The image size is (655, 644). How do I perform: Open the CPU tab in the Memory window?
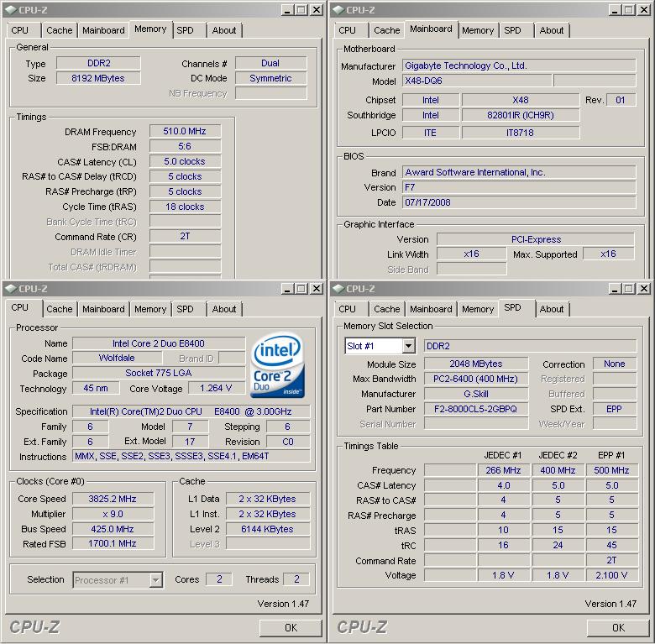tap(20, 30)
